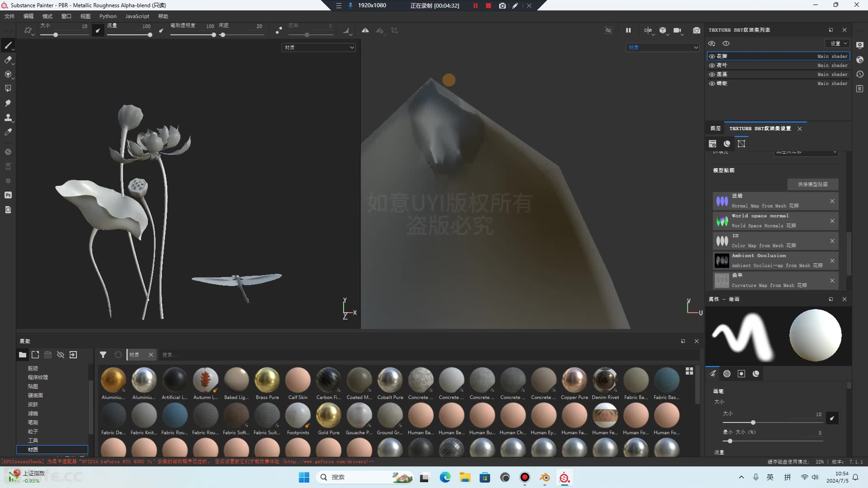Toggle hidden resources eye icon in shelf

tap(61, 355)
